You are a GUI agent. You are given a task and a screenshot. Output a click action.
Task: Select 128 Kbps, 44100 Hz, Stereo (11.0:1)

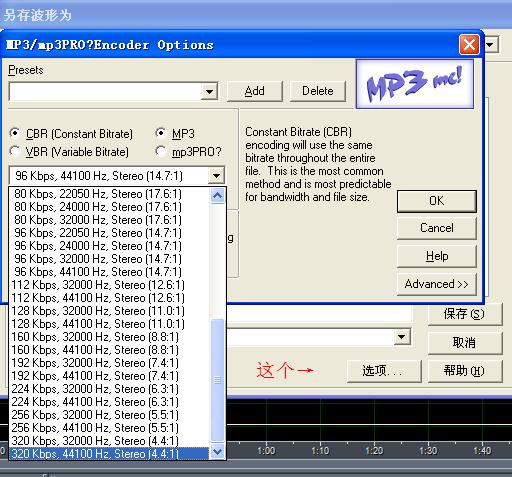point(109,324)
